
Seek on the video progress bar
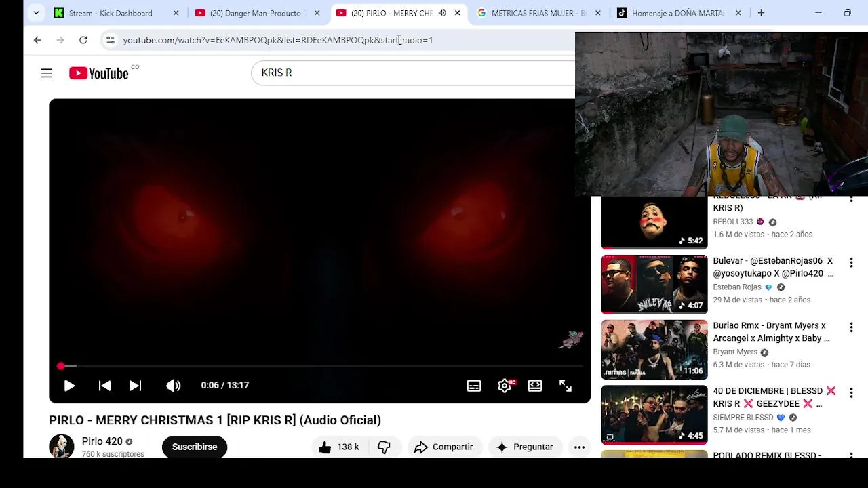coord(319,366)
